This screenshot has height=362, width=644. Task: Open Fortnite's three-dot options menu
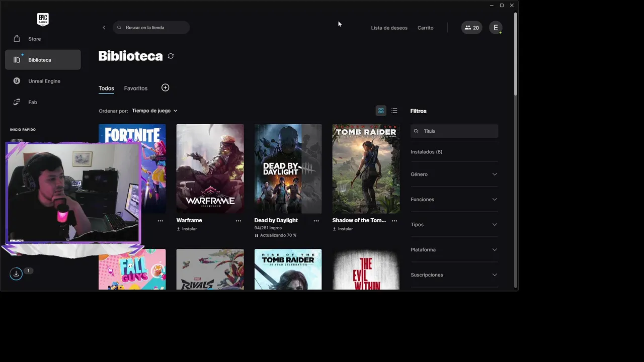160,221
